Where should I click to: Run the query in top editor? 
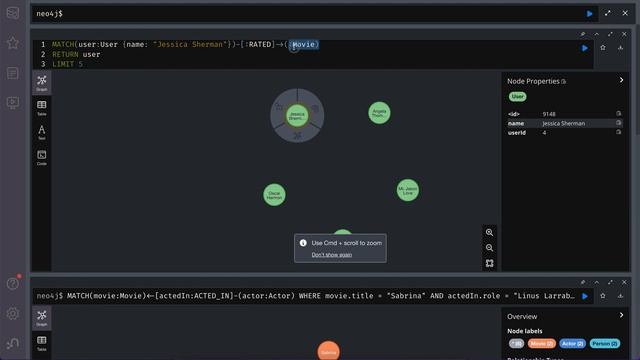pyautogui.click(x=589, y=13)
